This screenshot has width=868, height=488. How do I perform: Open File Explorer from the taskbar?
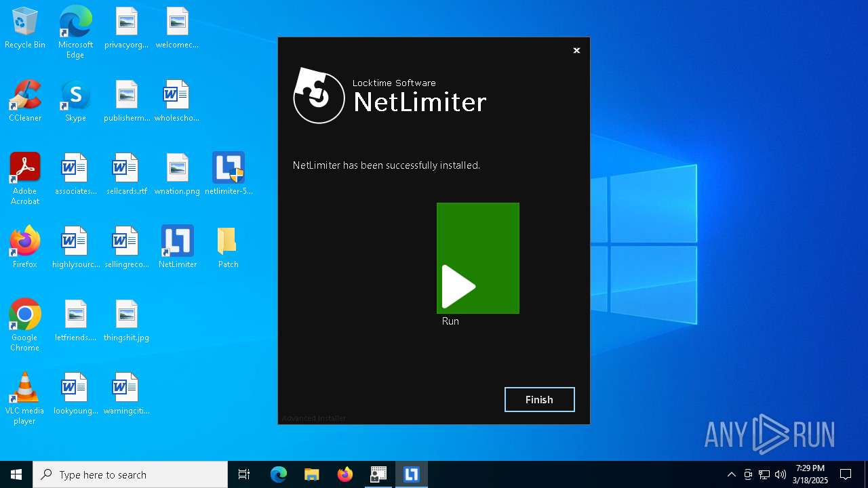point(311,474)
